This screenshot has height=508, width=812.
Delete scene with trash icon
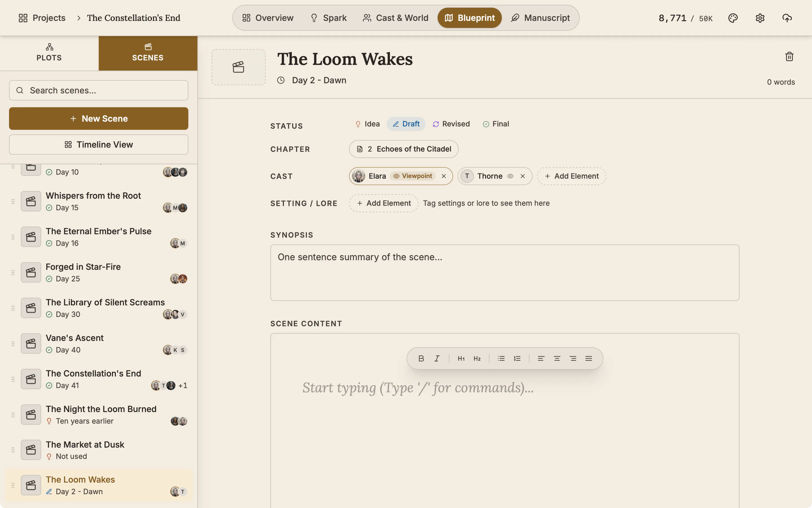tap(789, 56)
